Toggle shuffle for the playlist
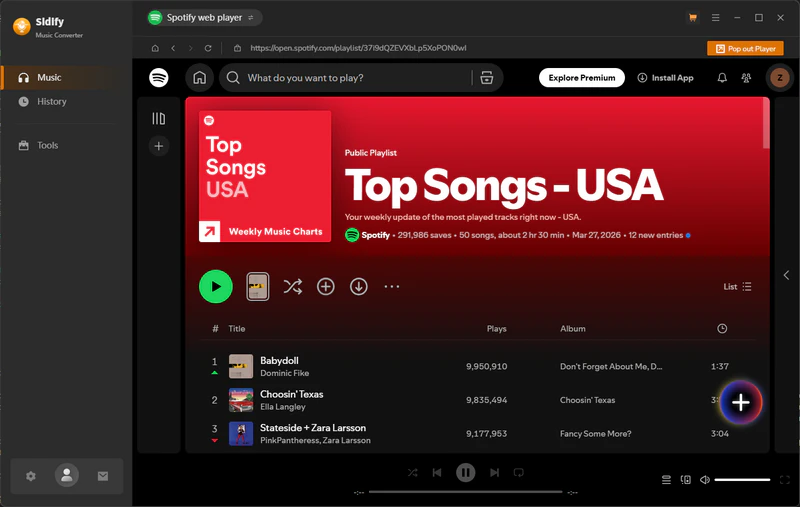The width and height of the screenshot is (800, 507). coord(292,287)
